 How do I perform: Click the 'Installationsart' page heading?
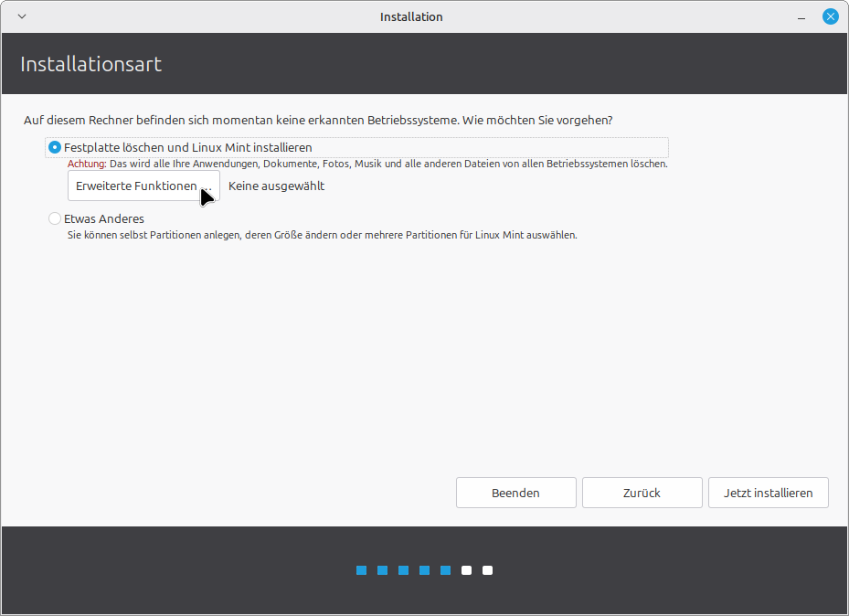pyautogui.click(x=90, y=64)
